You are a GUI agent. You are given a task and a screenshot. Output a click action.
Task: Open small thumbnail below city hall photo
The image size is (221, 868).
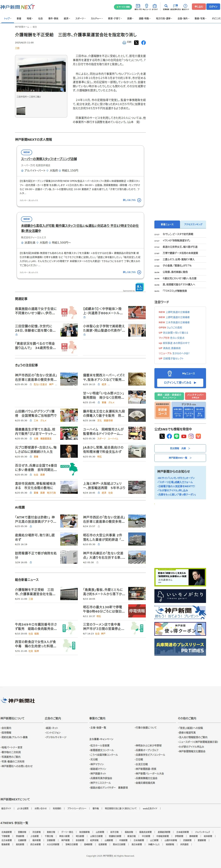[21, 111]
